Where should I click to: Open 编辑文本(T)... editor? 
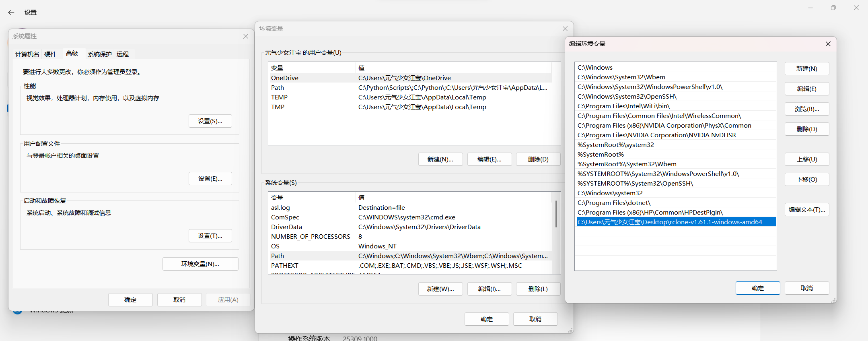[806, 210]
